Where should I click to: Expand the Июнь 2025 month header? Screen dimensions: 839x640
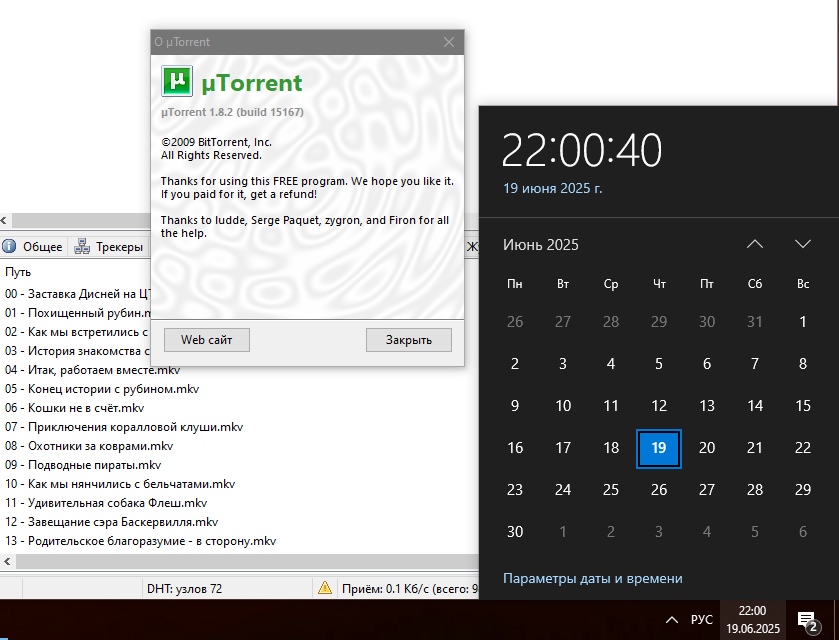click(x=541, y=245)
